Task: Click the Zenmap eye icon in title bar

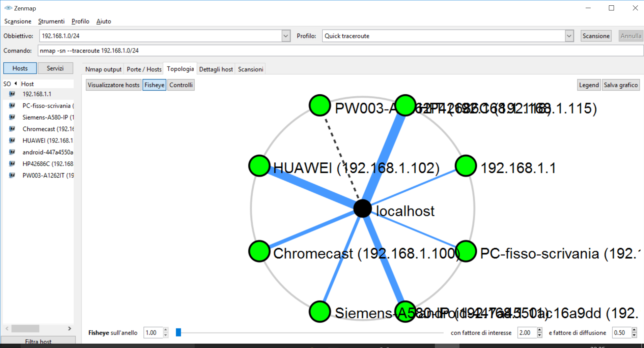Action: (8, 8)
